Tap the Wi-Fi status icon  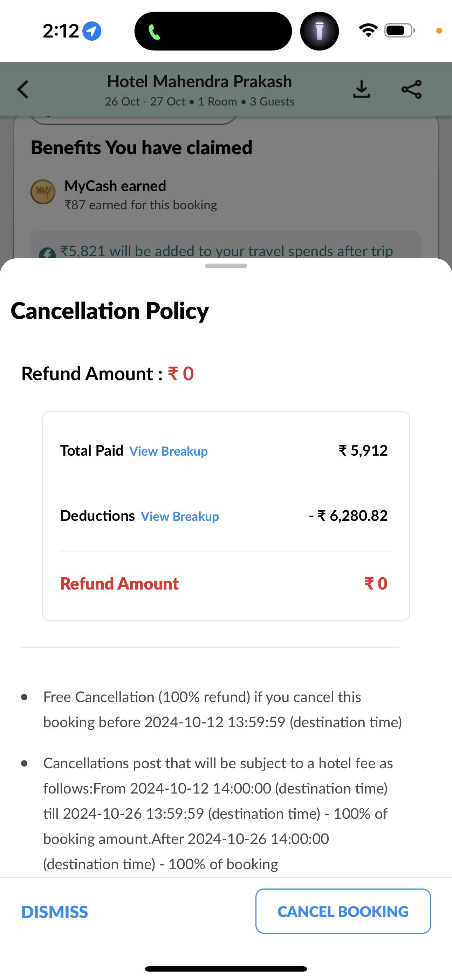(x=368, y=30)
